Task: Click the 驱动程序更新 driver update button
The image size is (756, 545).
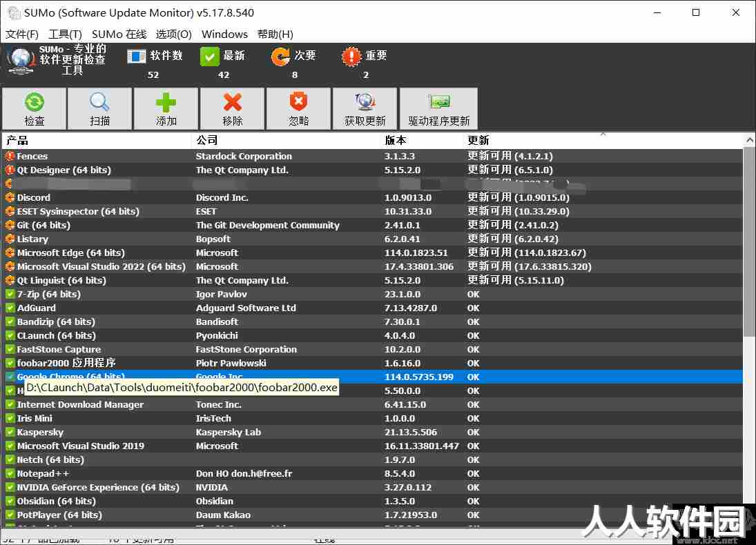Action: click(x=438, y=109)
